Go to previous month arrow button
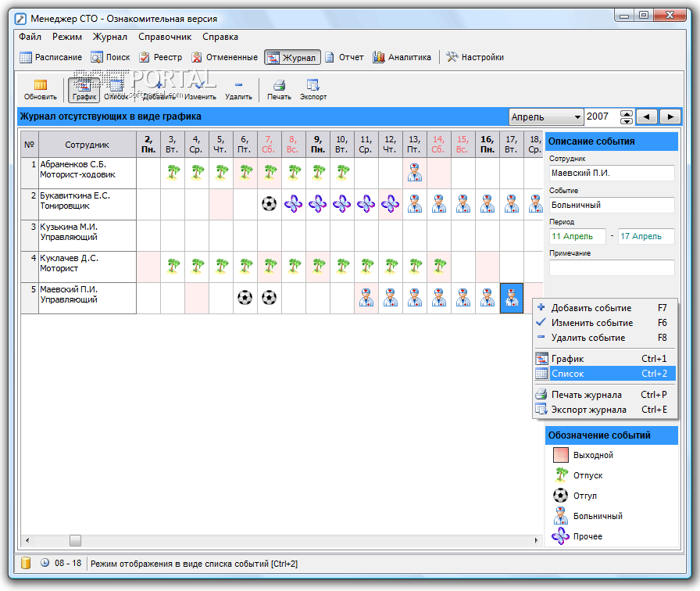This screenshot has width=700, height=591. [x=647, y=116]
